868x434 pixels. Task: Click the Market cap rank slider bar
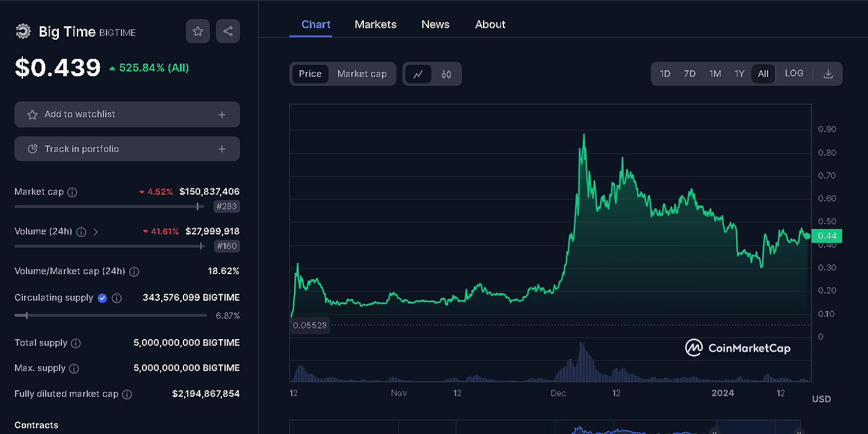pyautogui.click(x=110, y=206)
